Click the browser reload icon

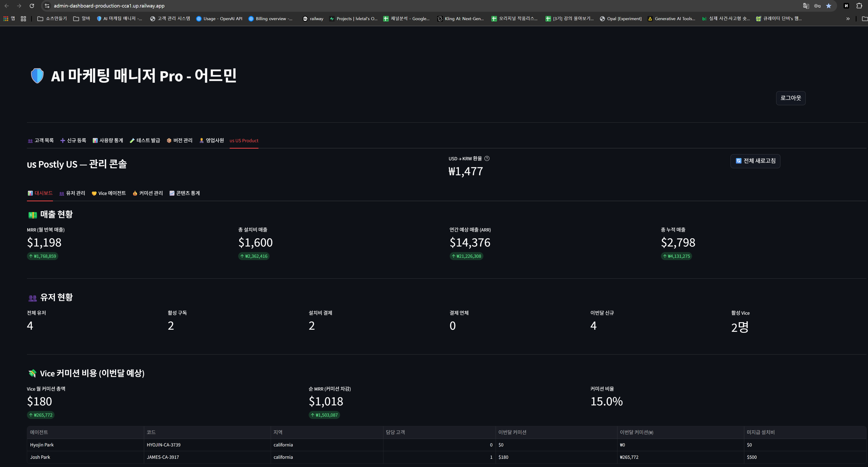(32, 6)
